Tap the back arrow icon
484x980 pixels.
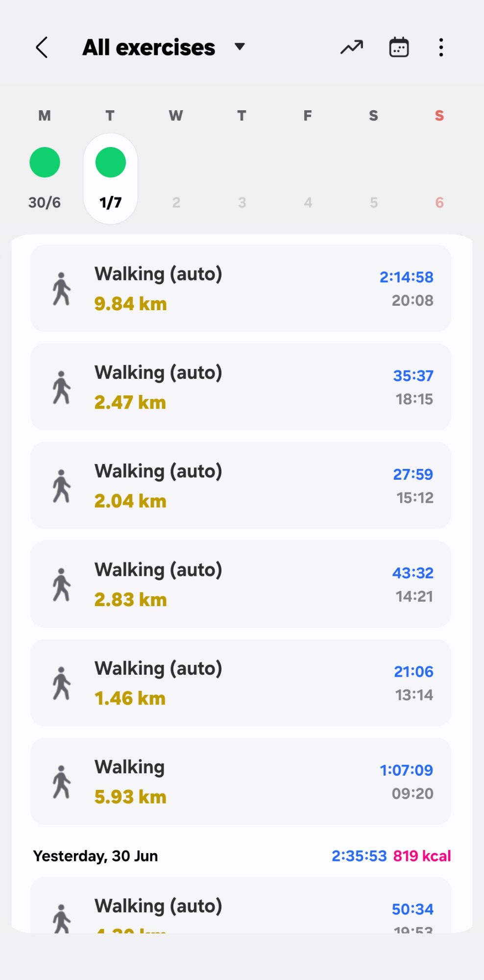coord(42,48)
